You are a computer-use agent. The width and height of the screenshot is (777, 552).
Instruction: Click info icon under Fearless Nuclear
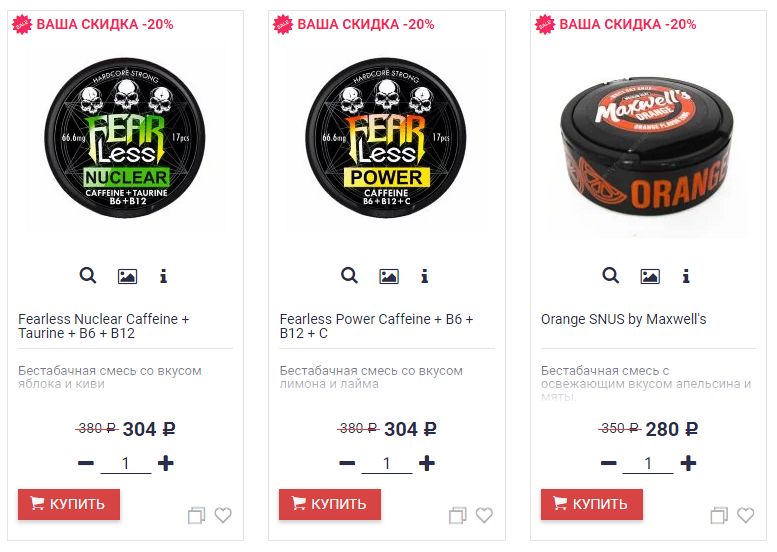tap(163, 276)
